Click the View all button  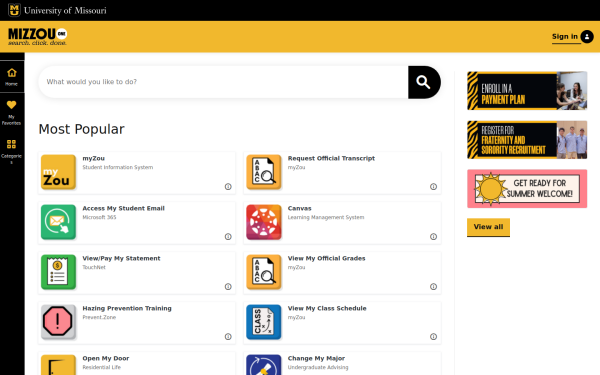pyautogui.click(x=488, y=227)
